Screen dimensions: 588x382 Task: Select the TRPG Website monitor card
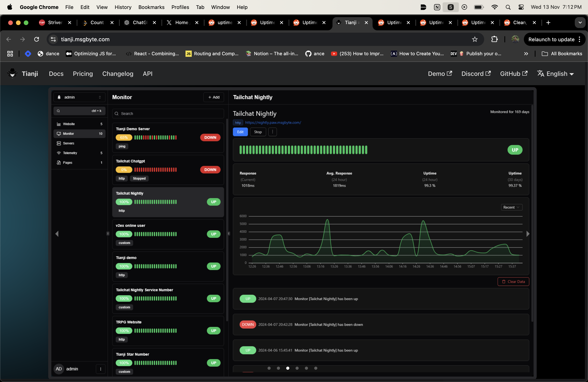pyautogui.click(x=168, y=331)
